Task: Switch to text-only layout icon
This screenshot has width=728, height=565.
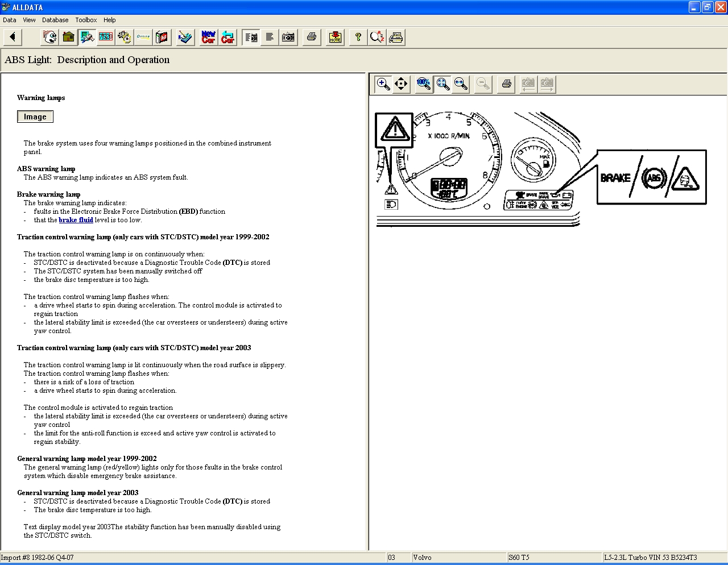Action: point(270,38)
